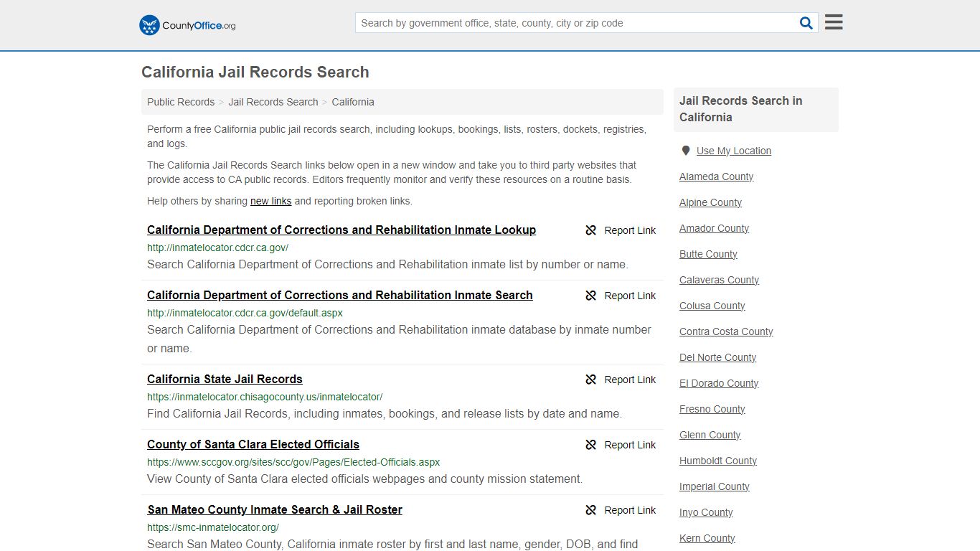Go to Public Records breadcrumb
Image resolution: width=980 pixels, height=551 pixels.
pos(181,102)
